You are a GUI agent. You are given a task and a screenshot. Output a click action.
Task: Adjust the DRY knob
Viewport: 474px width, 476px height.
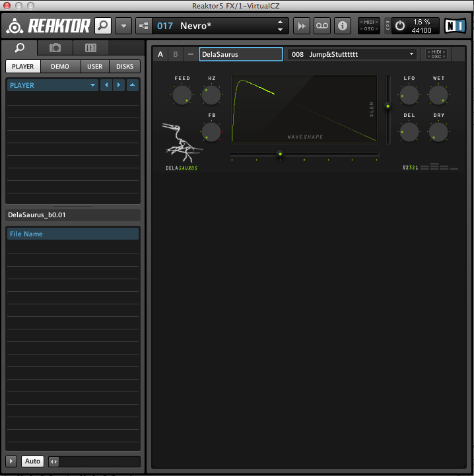tap(438, 132)
